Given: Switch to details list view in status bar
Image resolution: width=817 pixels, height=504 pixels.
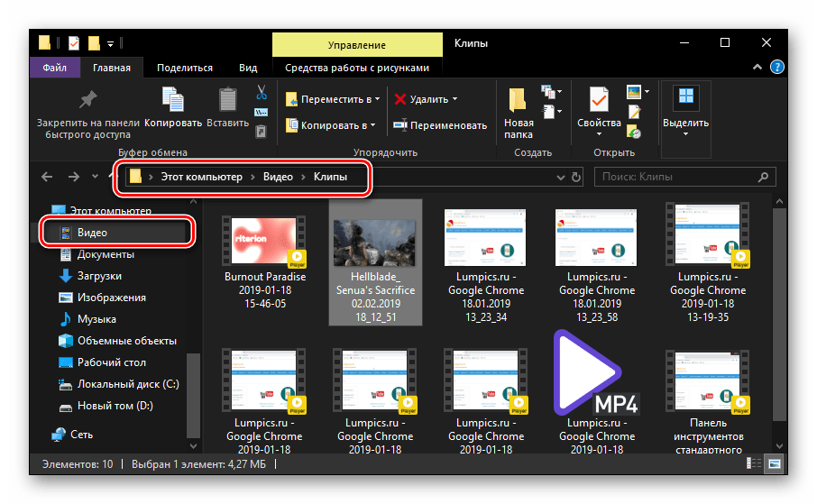Looking at the screenshot, I should coord(754,464).
